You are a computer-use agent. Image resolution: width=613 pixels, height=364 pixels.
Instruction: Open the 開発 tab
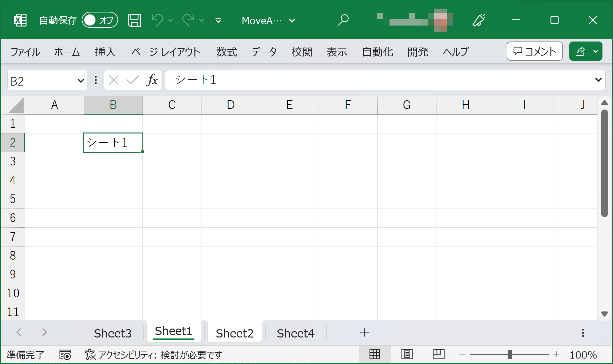pyautogui.click(x=418, y=52)
